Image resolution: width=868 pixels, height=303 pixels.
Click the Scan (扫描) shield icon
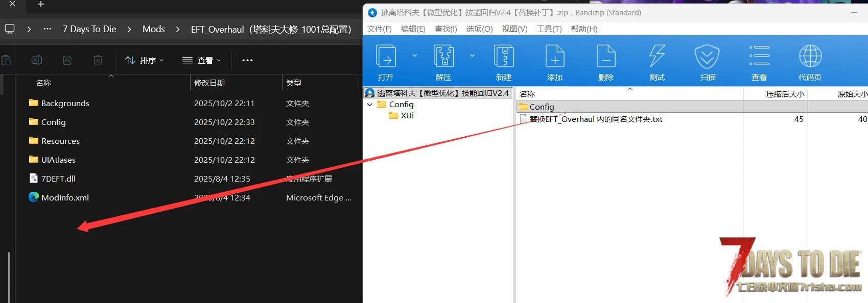pyautogui.click(x=708, y=57)
